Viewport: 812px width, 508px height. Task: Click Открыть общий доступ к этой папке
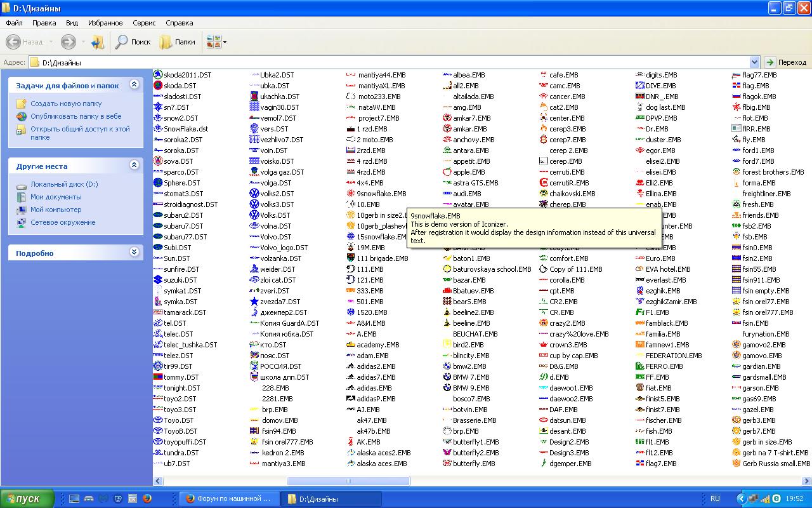[81, 133]
